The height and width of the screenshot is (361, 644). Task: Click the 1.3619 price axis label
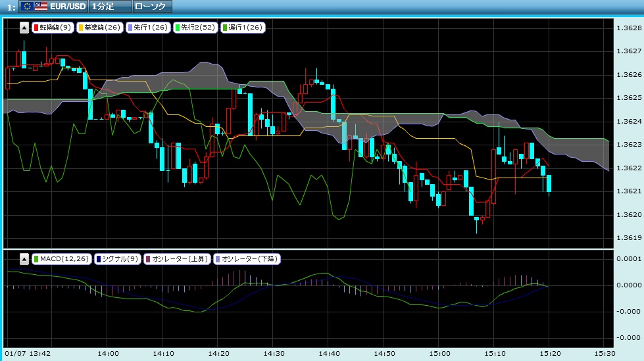(x=629, y=238)
